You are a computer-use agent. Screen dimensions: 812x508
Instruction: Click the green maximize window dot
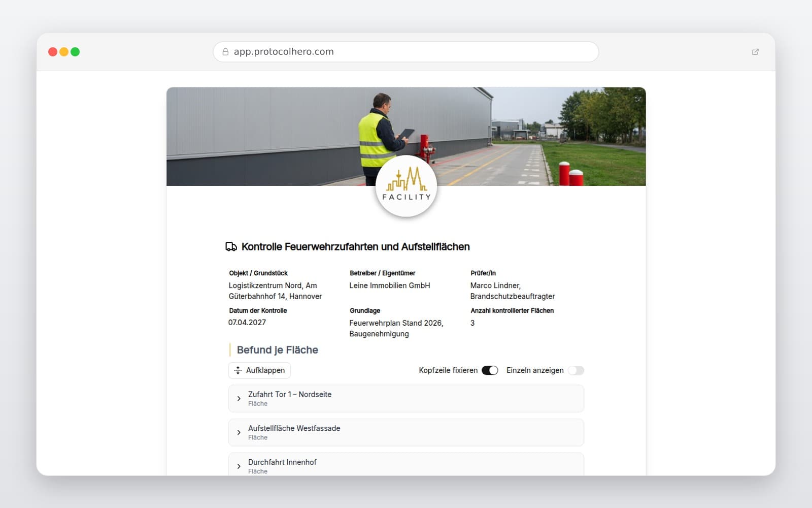pyautogui.click(x=75, y=52)
